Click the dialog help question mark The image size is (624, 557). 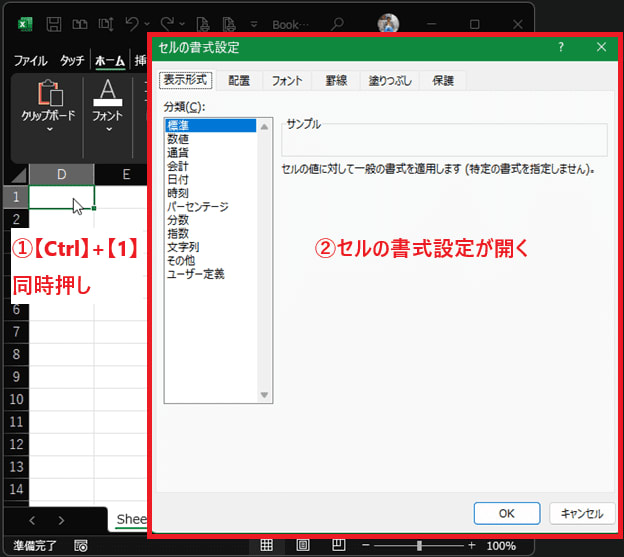pos(561,47)
